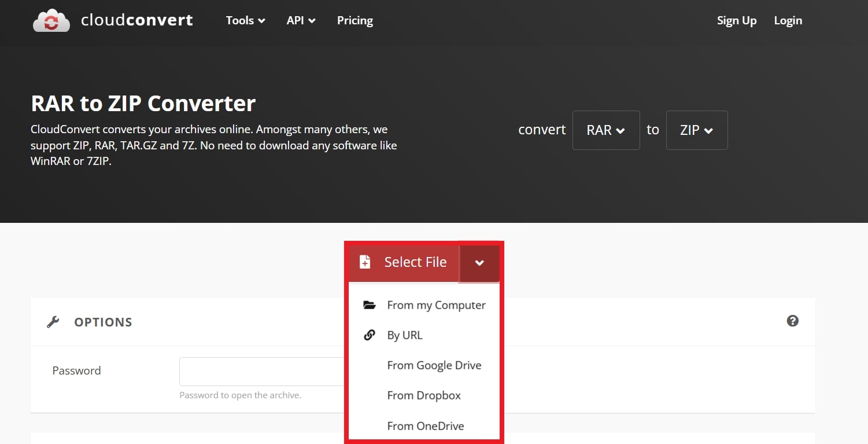Screen dimensions: 868x444
Task: Click the RAR to ZIP Converter heading
Action: (143, 104)
